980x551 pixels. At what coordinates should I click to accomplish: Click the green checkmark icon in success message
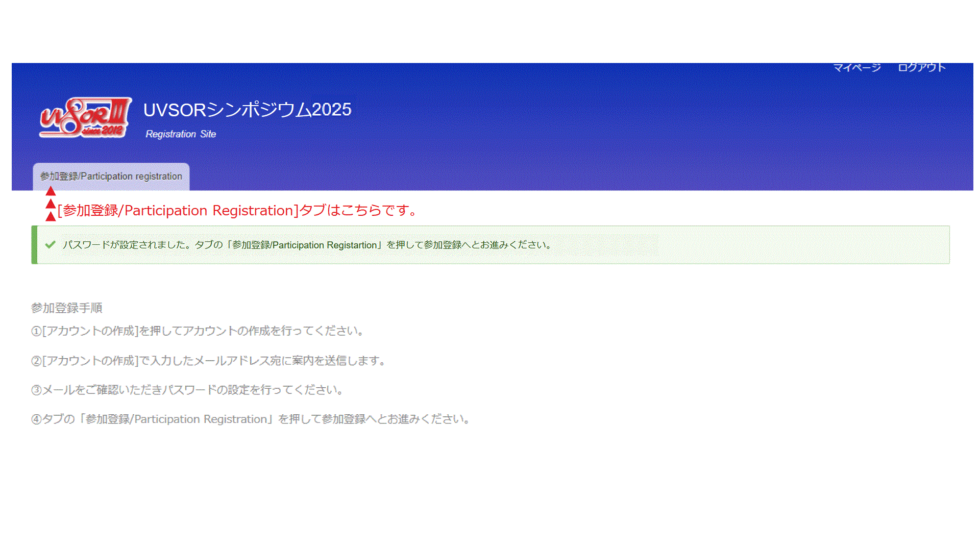50,245
